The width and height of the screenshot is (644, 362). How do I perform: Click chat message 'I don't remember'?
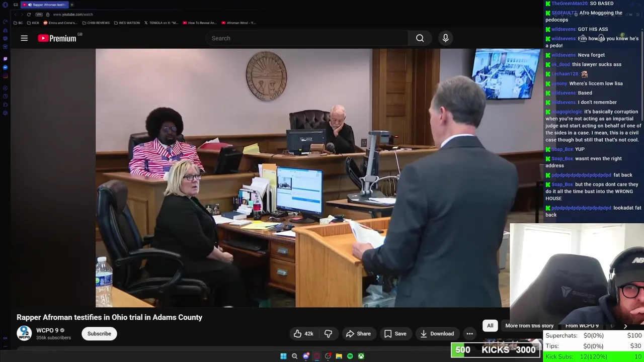pos(597,102)
